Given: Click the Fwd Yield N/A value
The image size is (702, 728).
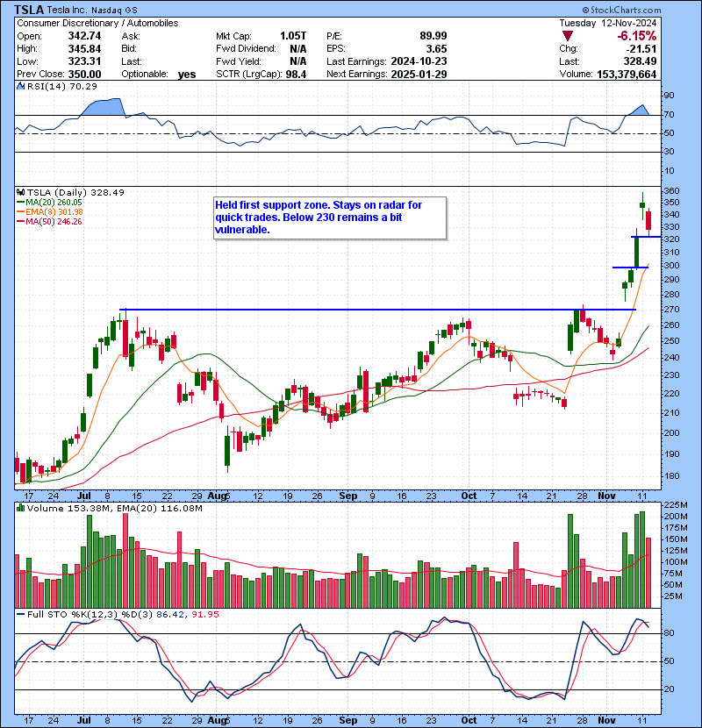Looking at the screenshot, I should coord(297,61).
